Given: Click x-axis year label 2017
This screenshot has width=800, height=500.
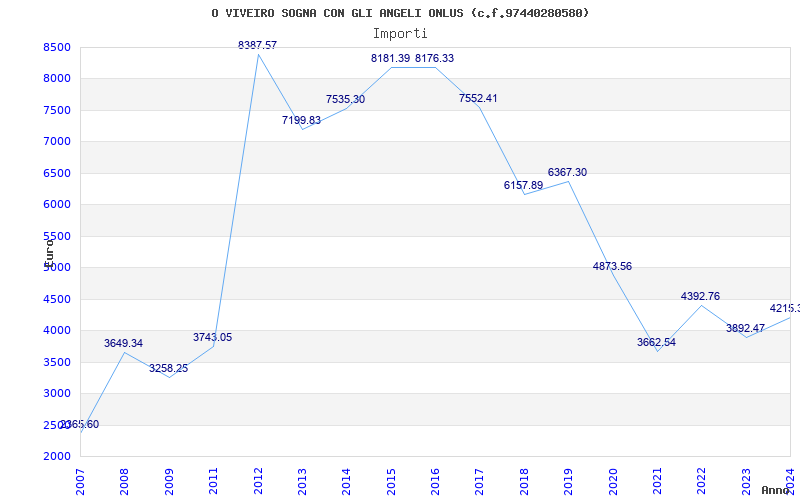Looking at the screenshot, I should 480,482.
